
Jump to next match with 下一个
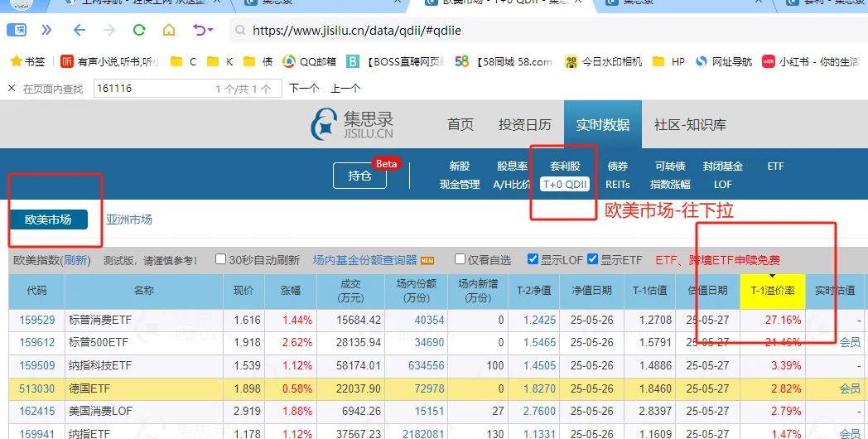click(304, 88)
